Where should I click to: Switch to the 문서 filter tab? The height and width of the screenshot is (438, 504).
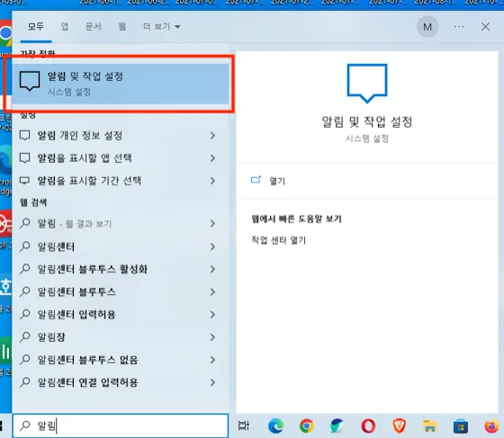click(x=94, y=26)
